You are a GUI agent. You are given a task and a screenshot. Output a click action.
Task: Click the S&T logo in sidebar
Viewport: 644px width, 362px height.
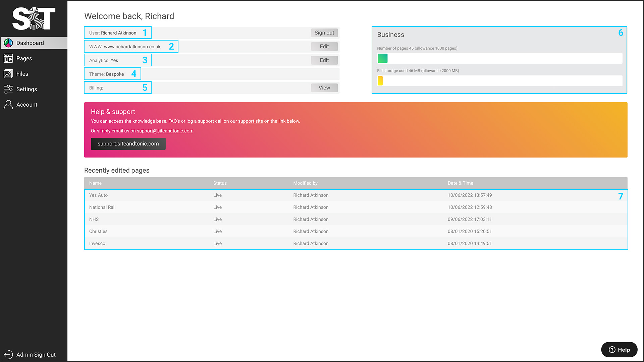(34, 19)
